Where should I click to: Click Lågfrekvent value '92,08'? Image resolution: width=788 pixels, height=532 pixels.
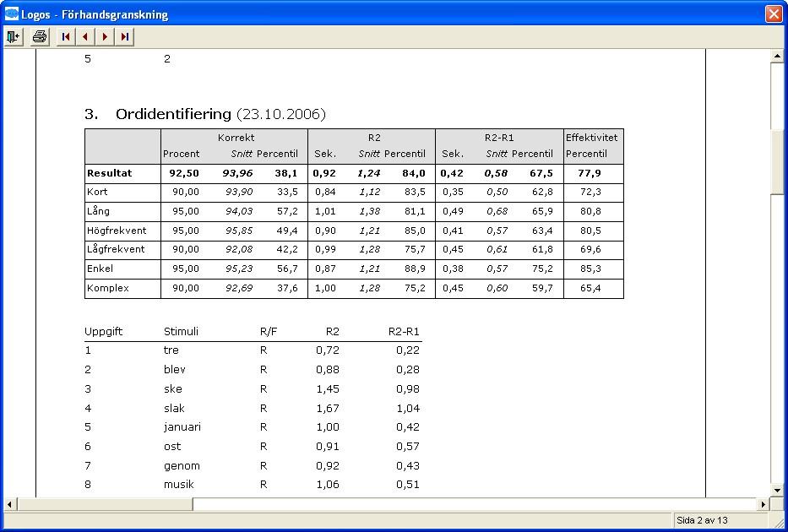tap(239, 249)
